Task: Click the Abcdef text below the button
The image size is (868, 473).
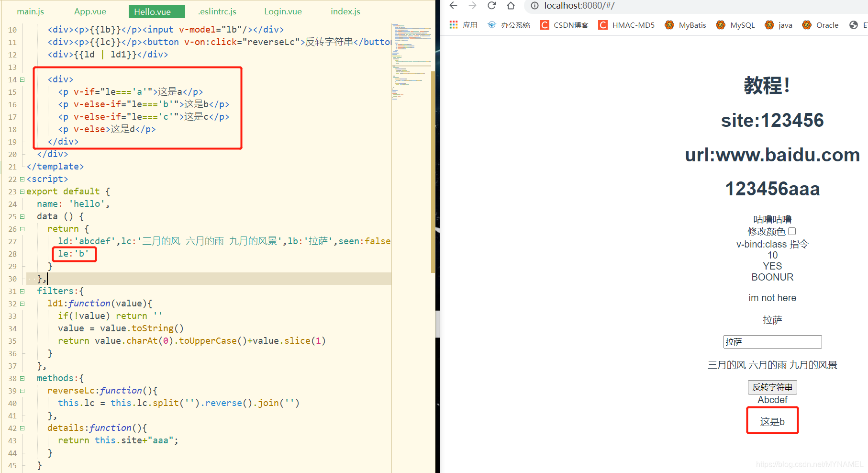Action: pyautogui.click(x=772, y=400)
